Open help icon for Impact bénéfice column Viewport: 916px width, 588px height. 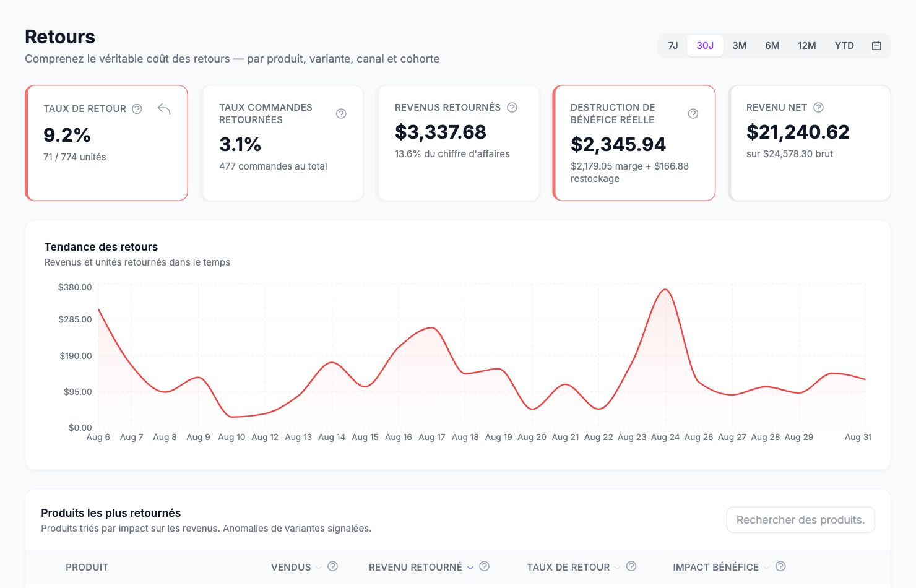[x=780, y=566]
